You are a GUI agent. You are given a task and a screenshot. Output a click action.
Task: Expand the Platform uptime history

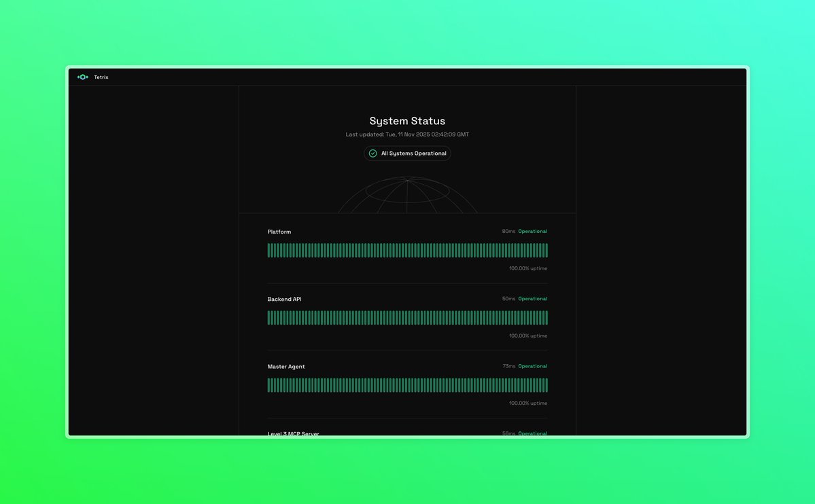407,249
